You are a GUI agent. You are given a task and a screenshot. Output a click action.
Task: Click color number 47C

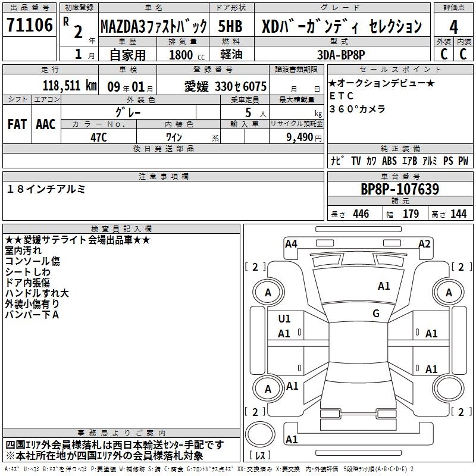point(99,137)
